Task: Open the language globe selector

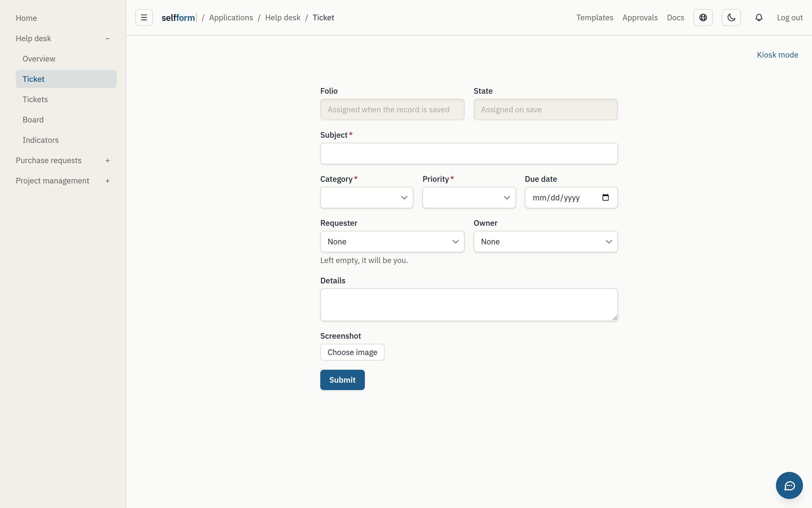Action: point(703,17)
